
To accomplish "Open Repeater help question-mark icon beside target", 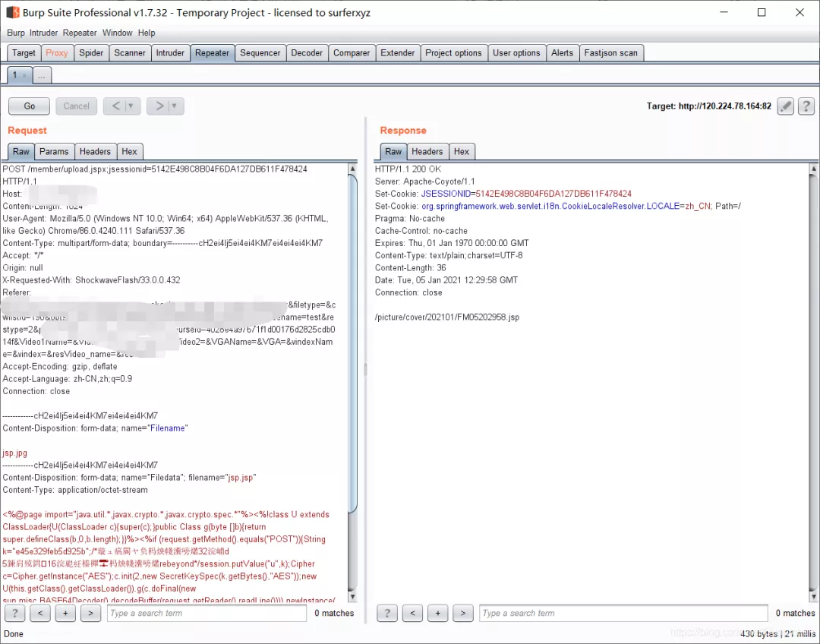I will pyautogui.click(x=806, y=106).
